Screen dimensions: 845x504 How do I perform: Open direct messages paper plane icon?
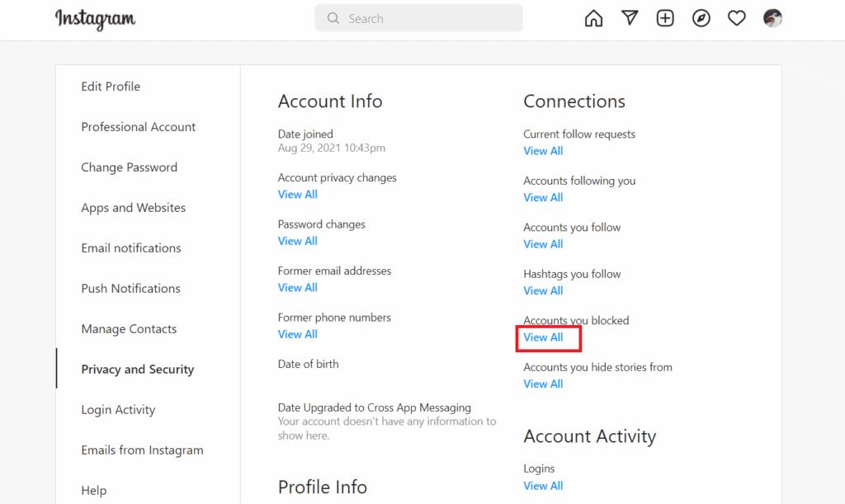pos(630,18)
